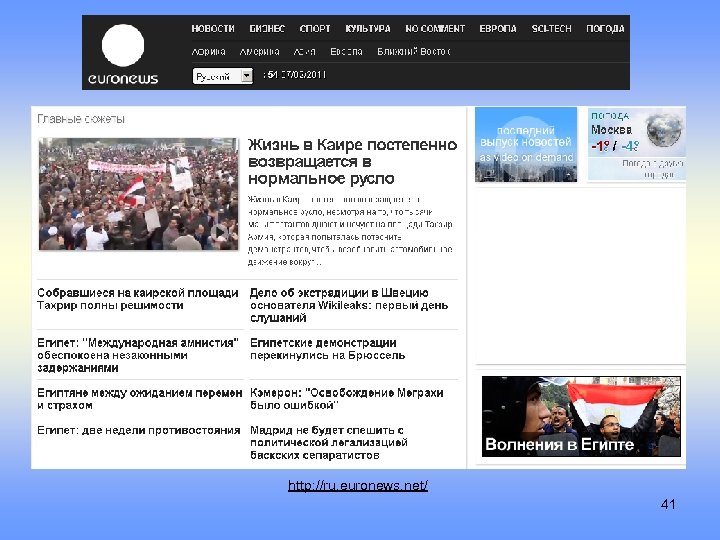This screenshot has width=720, height=540.
Task: Open headline Жизнь в Каире постепенно возвращается
Action: [352, 162]
